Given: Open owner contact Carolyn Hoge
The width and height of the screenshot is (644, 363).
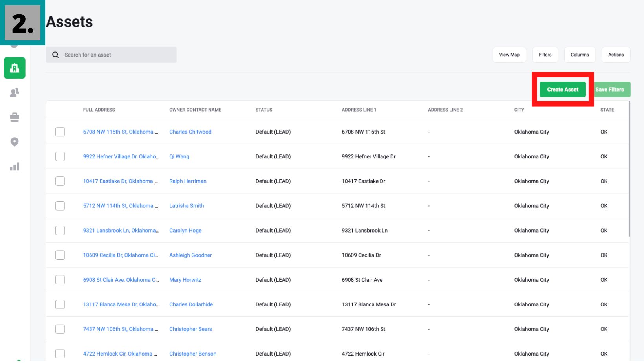Looking at the screenshot, I should (x=185, y=231).
